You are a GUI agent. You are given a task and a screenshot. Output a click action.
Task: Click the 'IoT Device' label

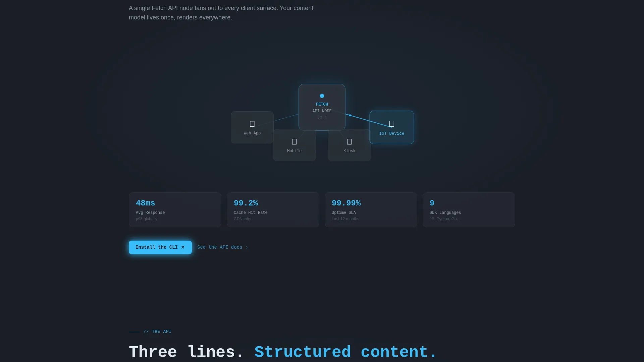coord(392,134)
